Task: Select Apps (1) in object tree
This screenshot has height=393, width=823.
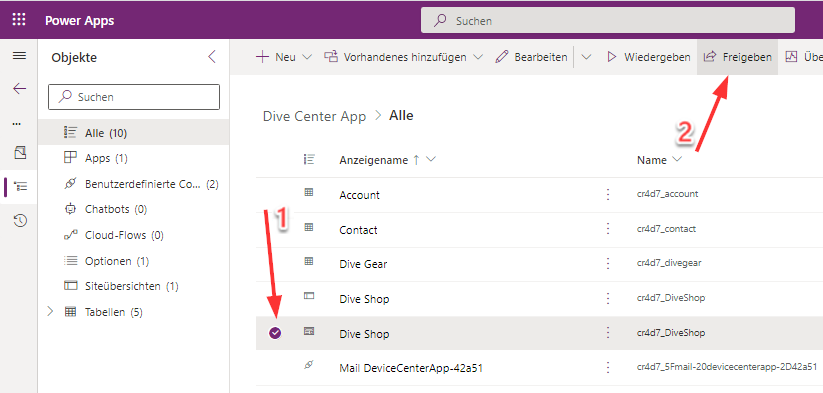Action: pyautogui.click(x=134, y=158)
